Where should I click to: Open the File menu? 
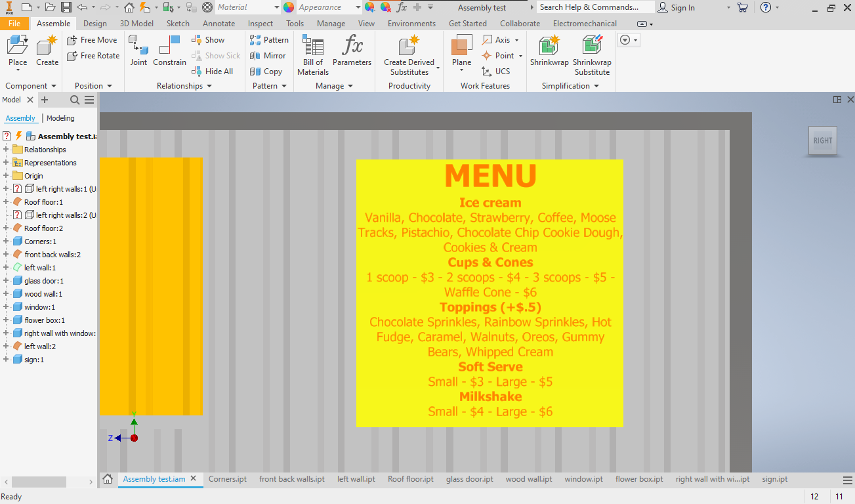[14, 24]
